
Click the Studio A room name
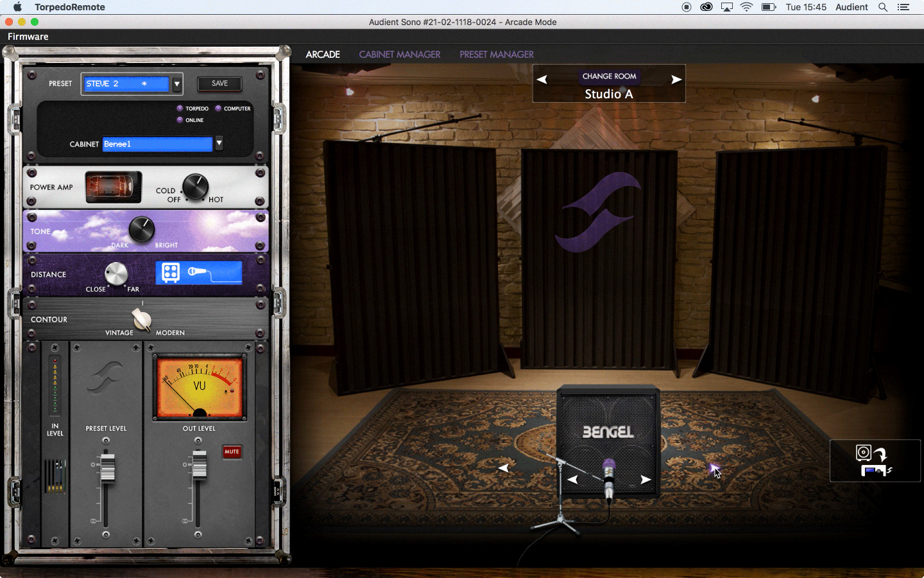click(x=609, y=94)
